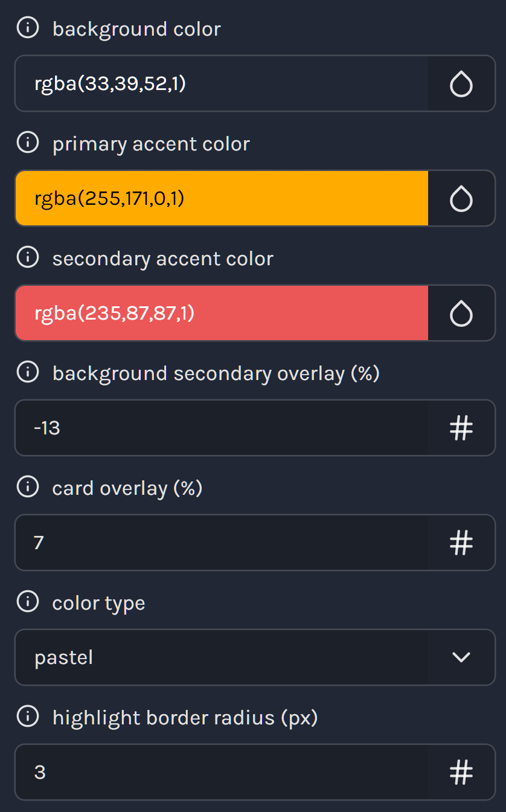Click the info icon next to card overlay
The width and height of the screenshot is (506, 812).
28,487
